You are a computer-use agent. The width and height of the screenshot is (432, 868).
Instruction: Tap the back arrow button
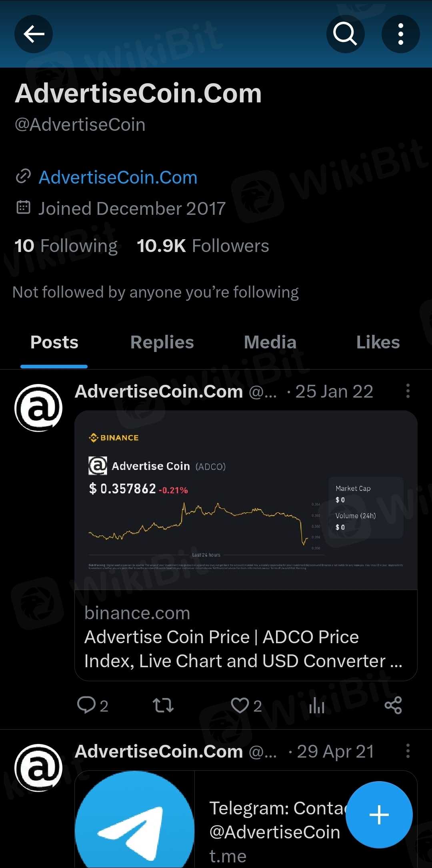point(34,34)
